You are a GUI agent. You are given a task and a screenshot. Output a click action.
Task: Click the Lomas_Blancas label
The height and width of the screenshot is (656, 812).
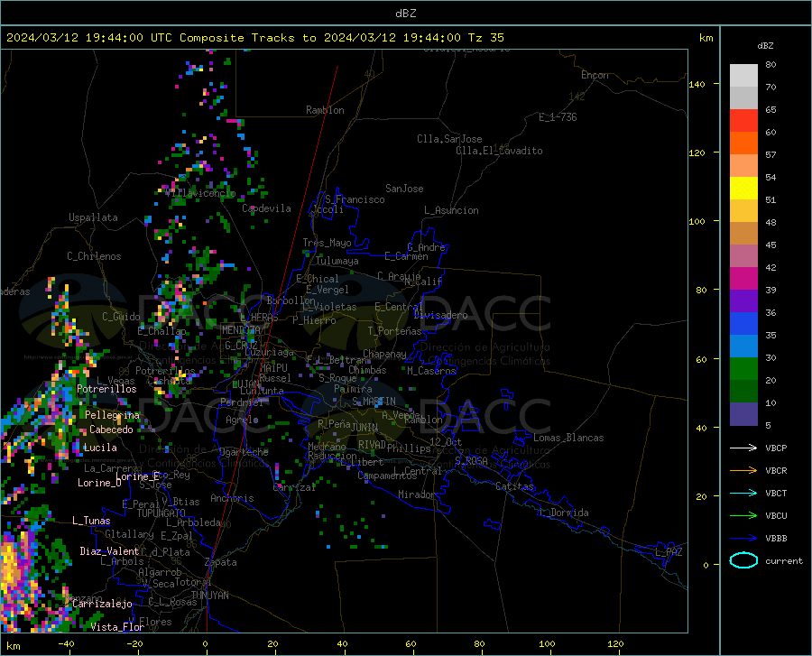click(568, 438)
